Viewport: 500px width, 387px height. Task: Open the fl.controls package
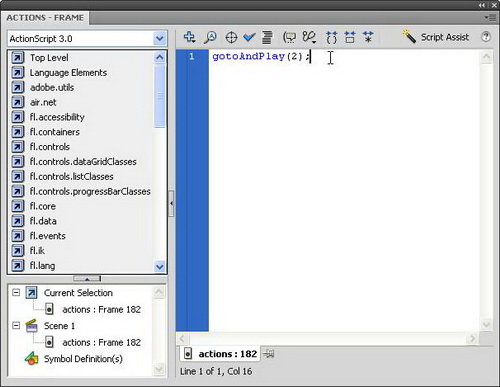point(50,147)
